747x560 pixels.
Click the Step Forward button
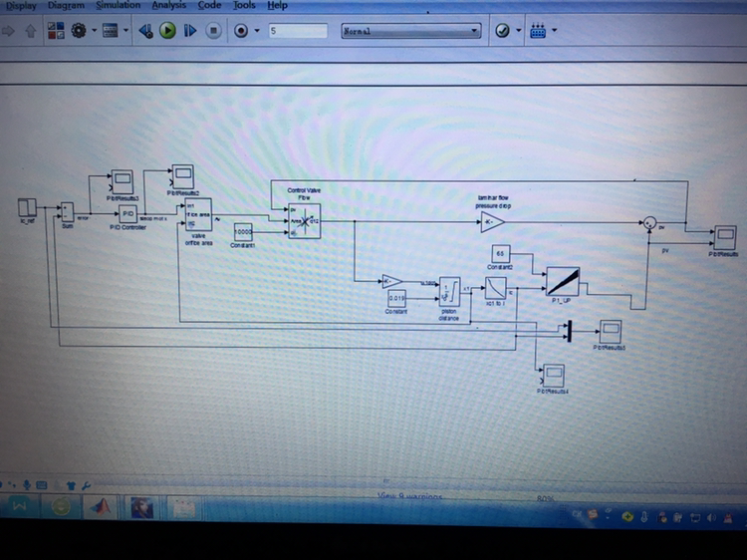(190, 31)
